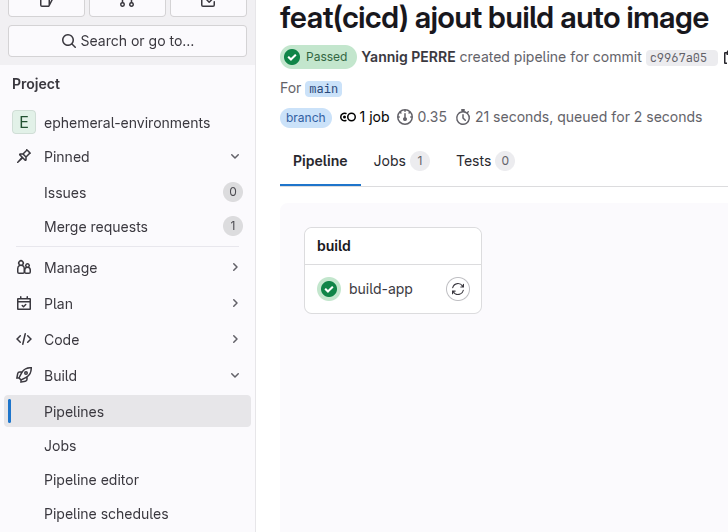Click the Build rocket icon

coord(24,375)
